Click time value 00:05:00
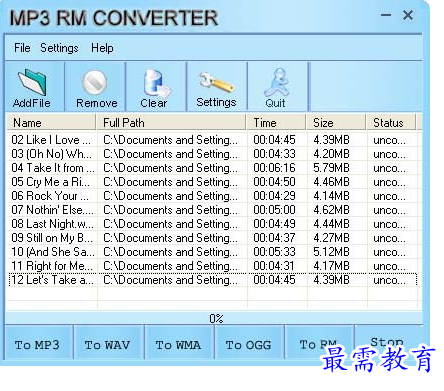The width and height of the screenshot is (444, 391). [274, 210]
